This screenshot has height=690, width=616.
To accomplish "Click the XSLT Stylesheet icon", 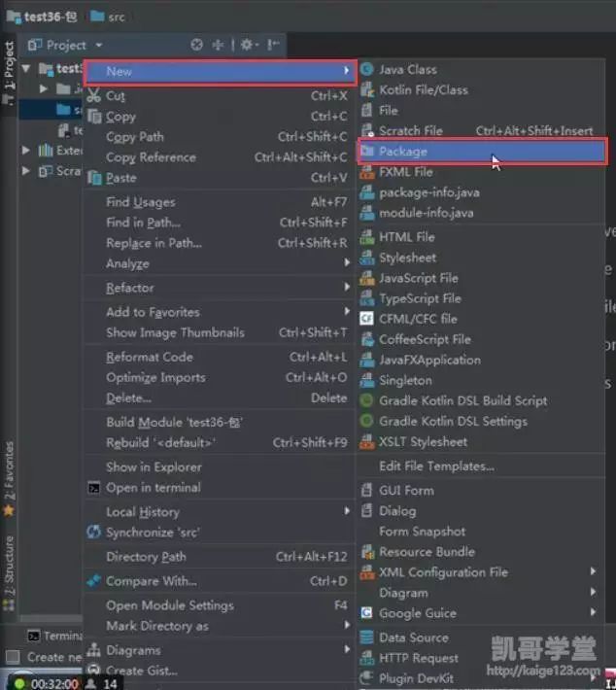I will click(366, 441).
